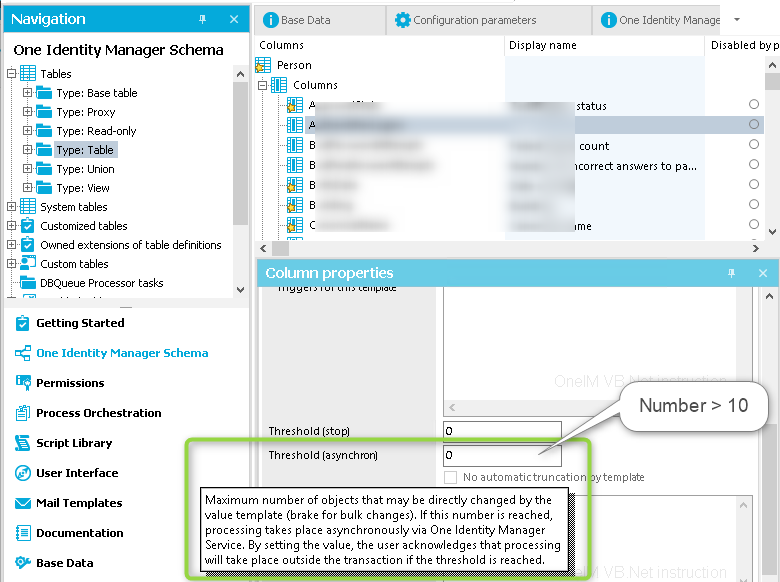Click the Type: Proxy folder icon
This screenshot has width=780, height=582.
coord(44,112)
